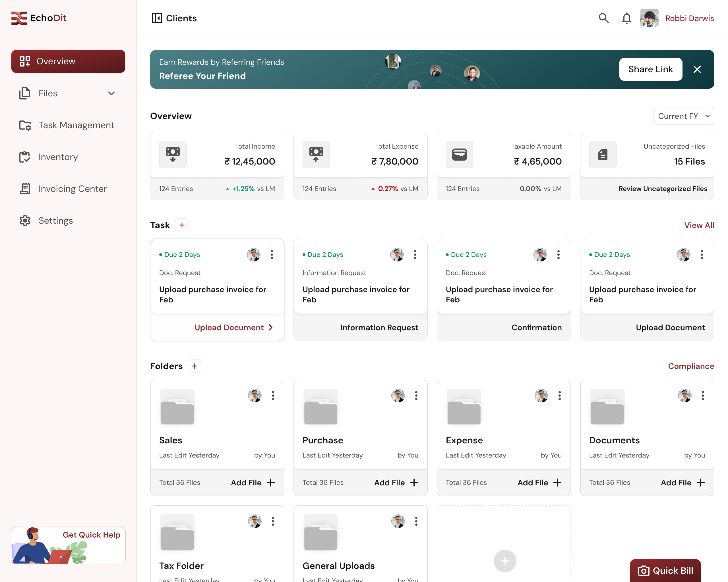Expand the Files menu in the sidebar
Screen dimensions: 728x582
point(111,93)
